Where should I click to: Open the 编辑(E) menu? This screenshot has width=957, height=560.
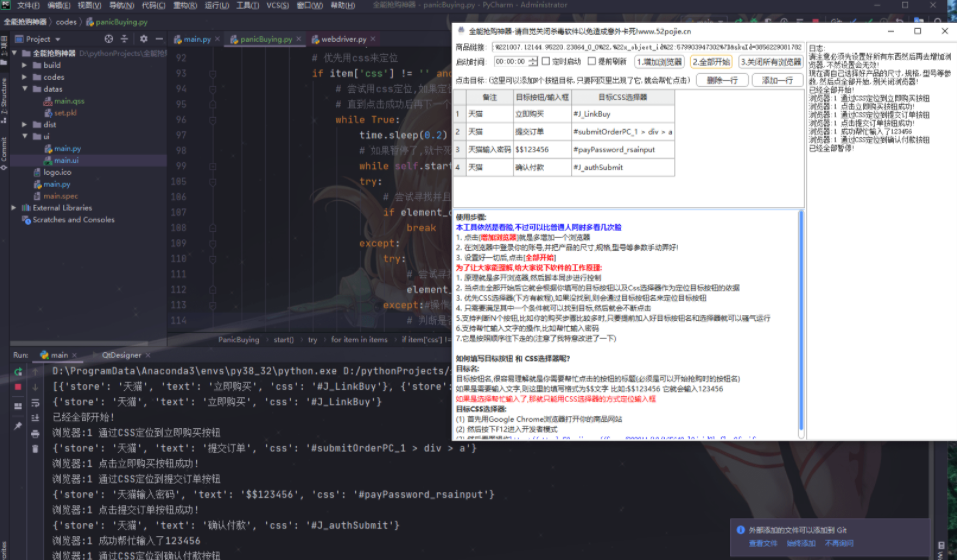tap(59, 5)
